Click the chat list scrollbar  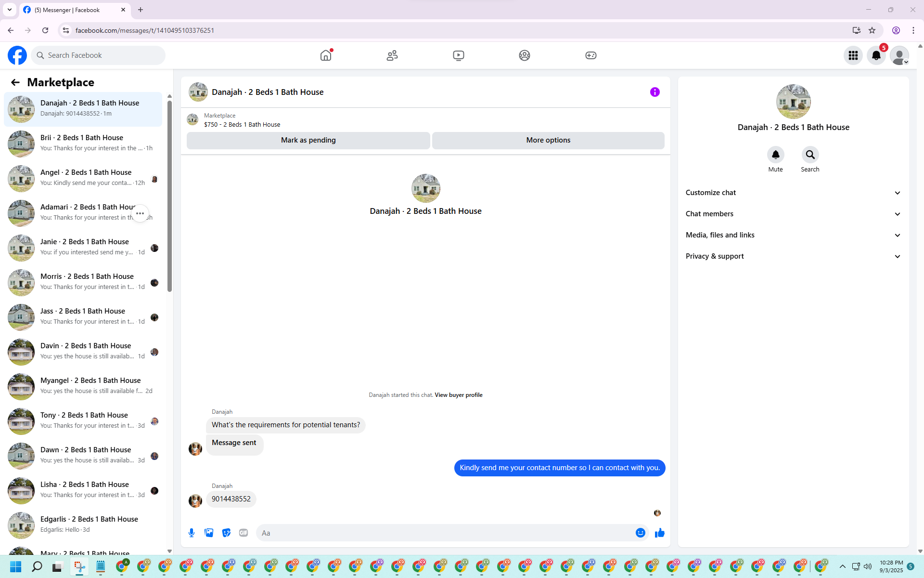[169, 197]
